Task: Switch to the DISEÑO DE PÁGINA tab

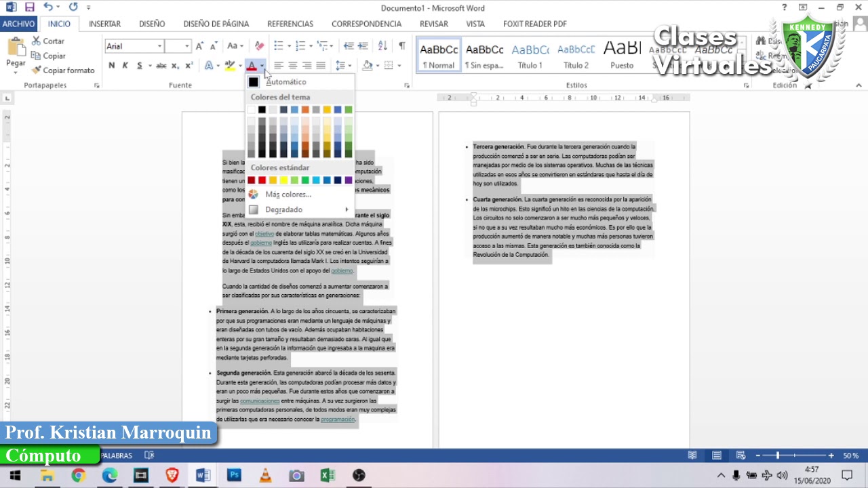Action: 216,24
